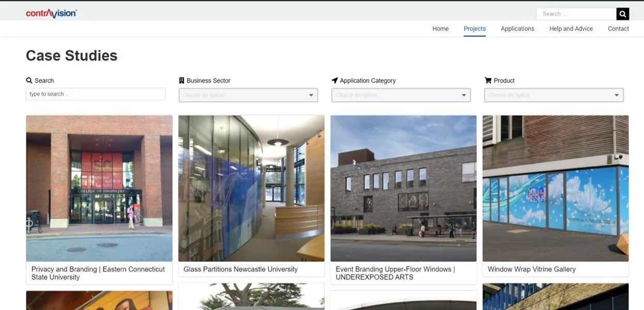Open the Applications menu item
Image resolution: width=644 pixels, height=310 pixels.
[517, 29]
